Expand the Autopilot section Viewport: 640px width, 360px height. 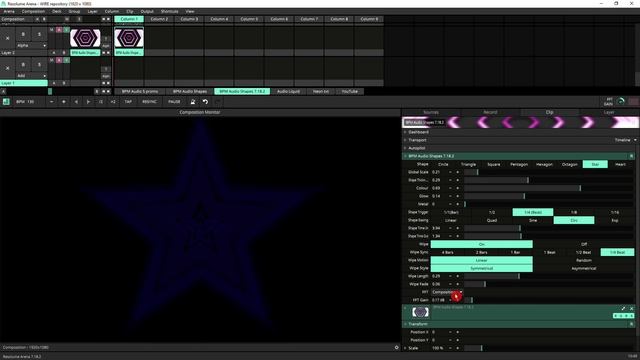pos(405,148)
